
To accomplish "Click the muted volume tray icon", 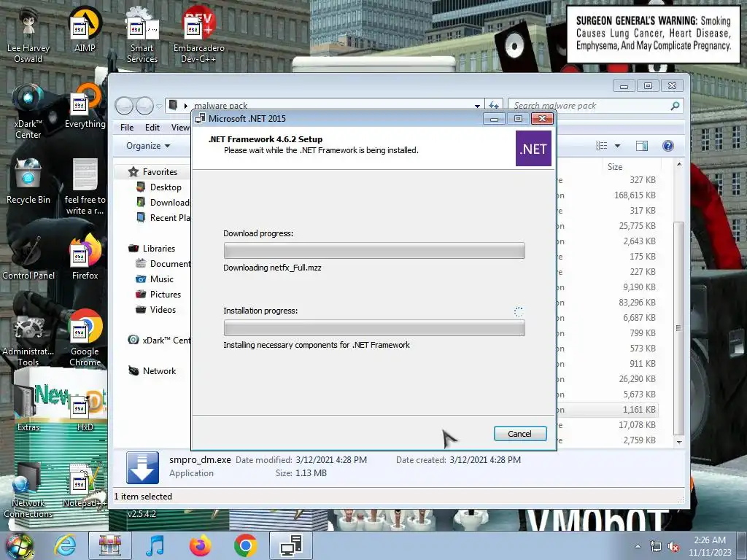I will [x=673, y=547].
